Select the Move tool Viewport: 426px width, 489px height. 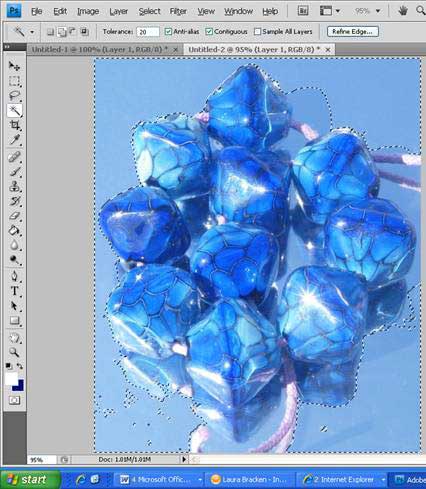pos(14,66)
